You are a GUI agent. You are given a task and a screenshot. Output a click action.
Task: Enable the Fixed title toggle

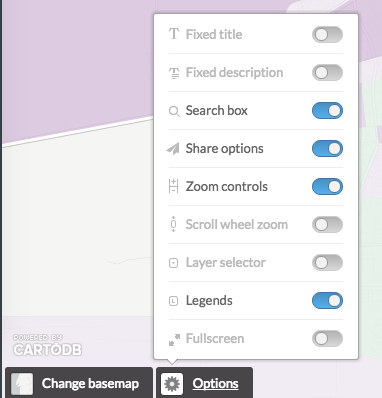tap(327, 35)
